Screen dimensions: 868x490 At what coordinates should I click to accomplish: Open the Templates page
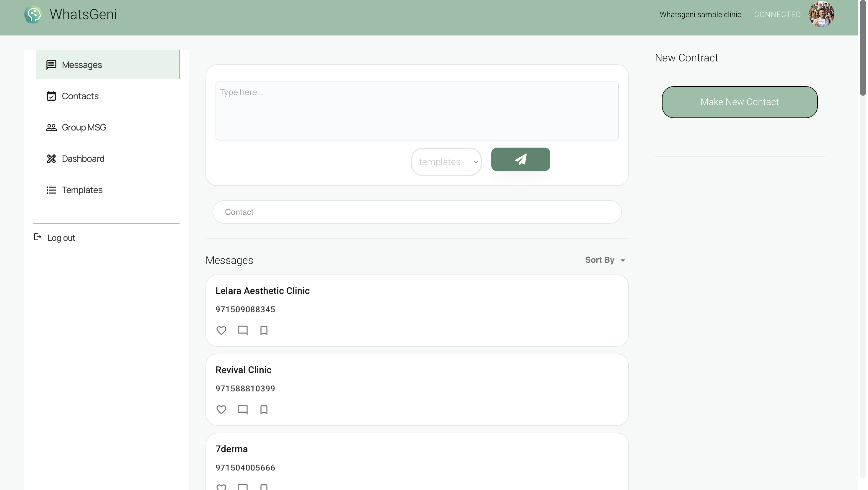click(x=107, y=190)
